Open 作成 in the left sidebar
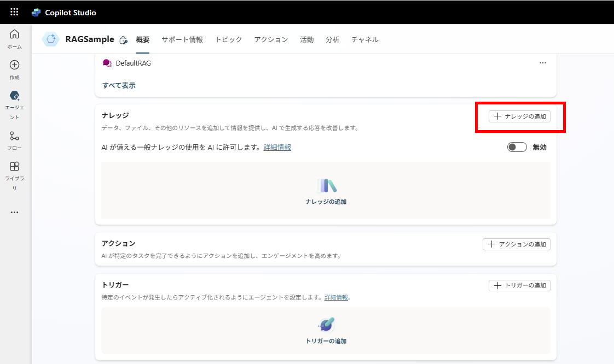The width and height of the screenshot is (614, 364). coord(15,69)
